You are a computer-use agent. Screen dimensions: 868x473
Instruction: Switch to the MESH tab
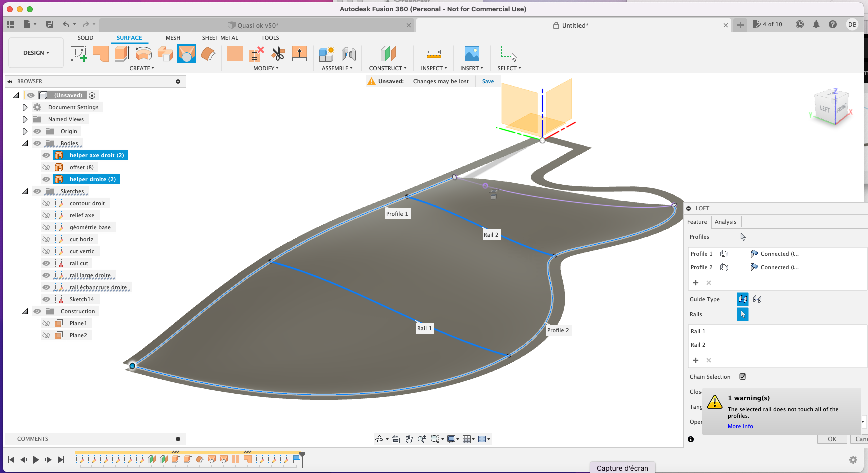click(x=173, y=38)
